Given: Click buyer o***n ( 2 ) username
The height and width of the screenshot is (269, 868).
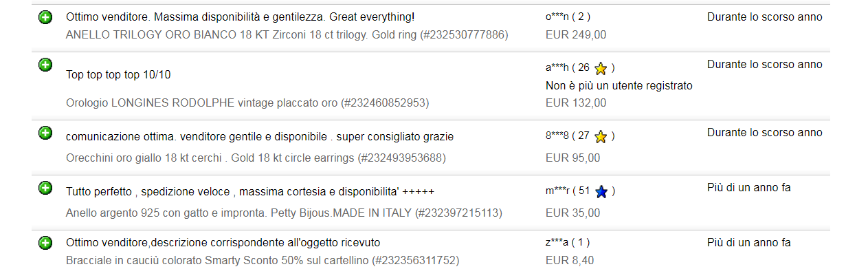Looking at the screenshot, I should (x=568, y=17).
